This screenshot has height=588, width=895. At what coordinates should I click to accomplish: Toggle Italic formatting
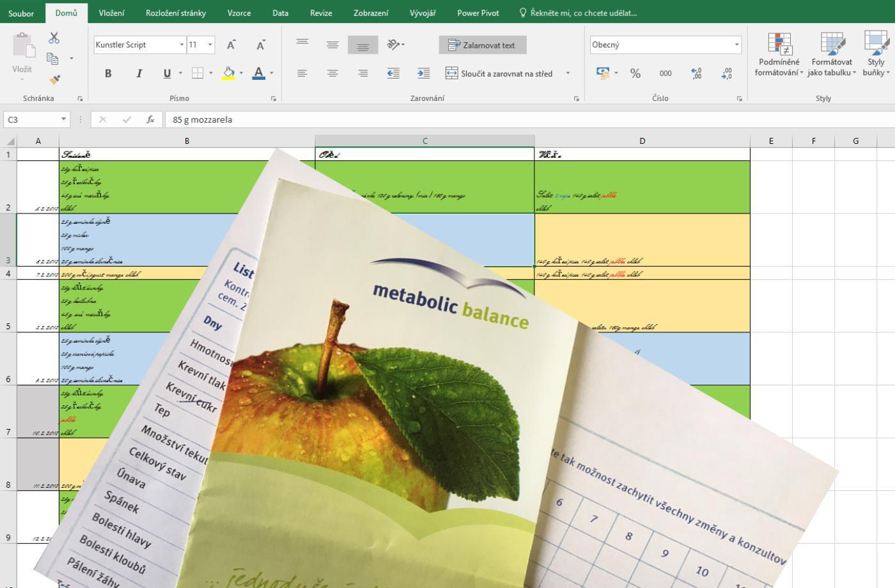[139, 73]
